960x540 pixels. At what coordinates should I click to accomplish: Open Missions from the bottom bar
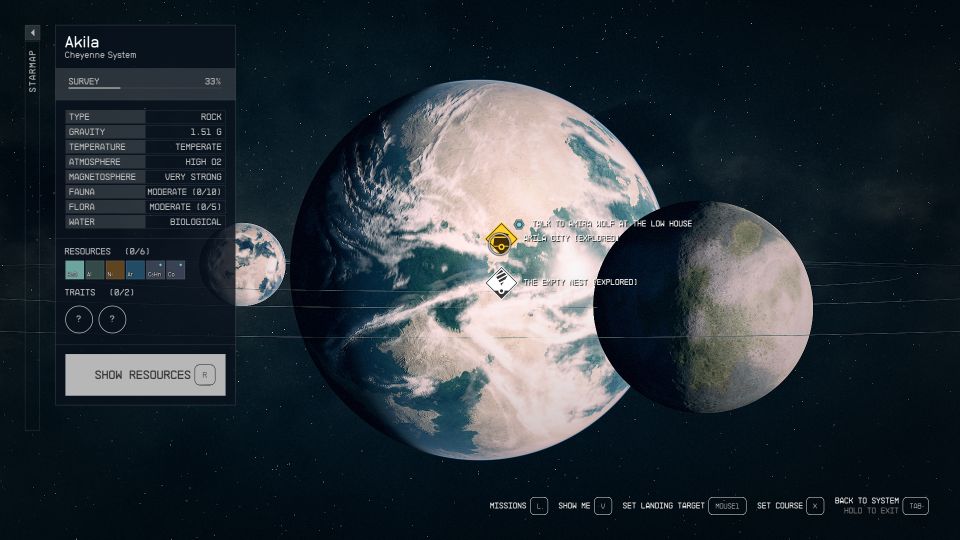pos(508,506)
